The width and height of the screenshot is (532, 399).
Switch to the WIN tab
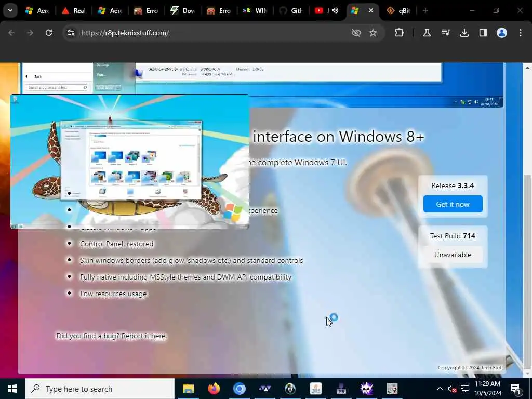click(255, 11)
